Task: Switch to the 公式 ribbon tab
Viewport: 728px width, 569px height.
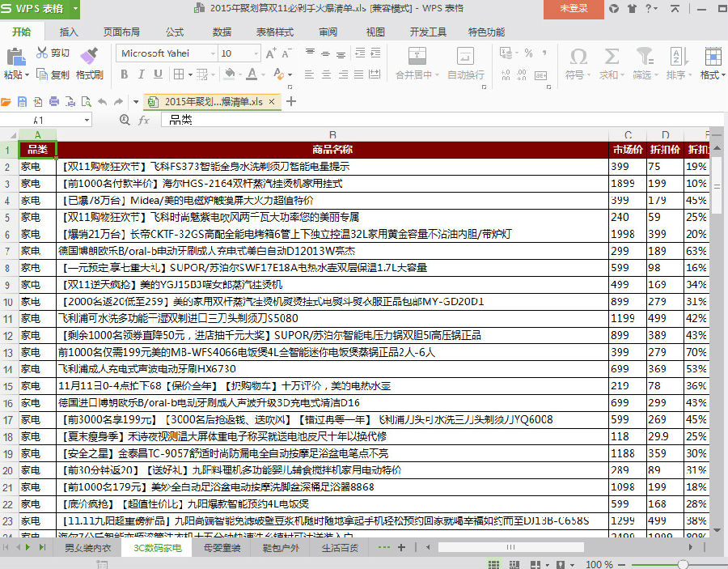Action: [x=175, y=32]
